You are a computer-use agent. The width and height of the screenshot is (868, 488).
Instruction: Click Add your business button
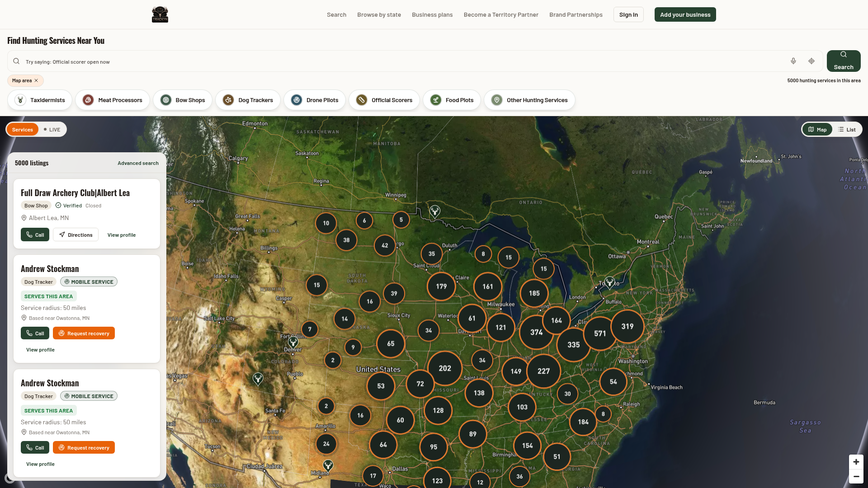click(x=685, y=14)
